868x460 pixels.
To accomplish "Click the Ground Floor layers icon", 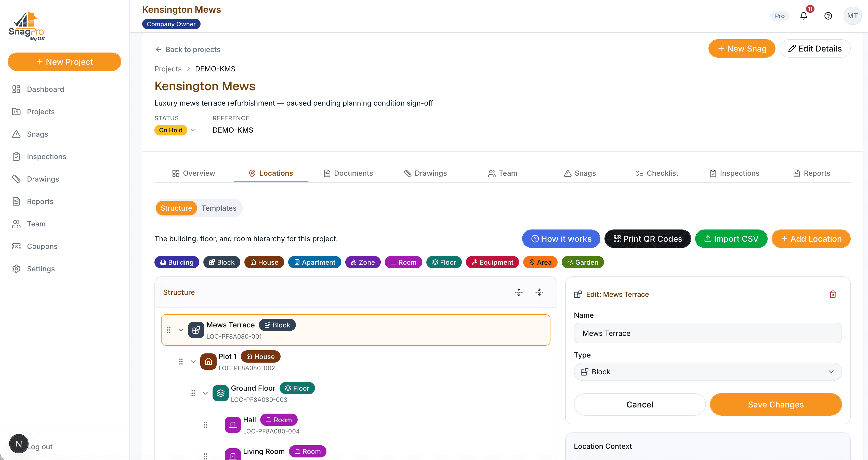I will 220,393.
